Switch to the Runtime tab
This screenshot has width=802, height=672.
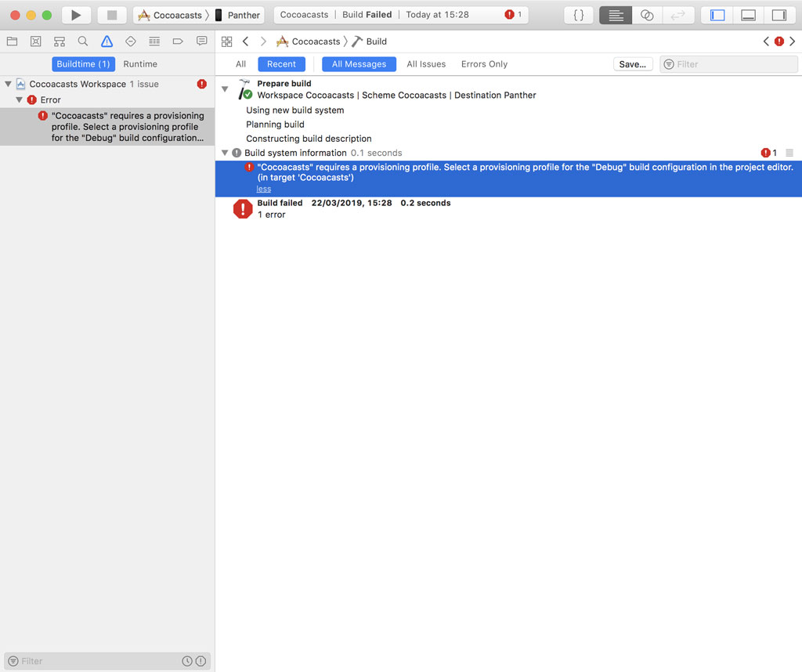[x=139, y=63]
